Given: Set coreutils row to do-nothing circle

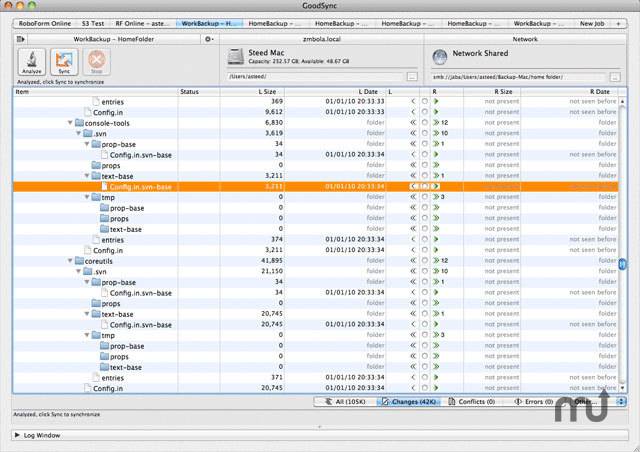Looking at the screenshot, I should (425, 261).
